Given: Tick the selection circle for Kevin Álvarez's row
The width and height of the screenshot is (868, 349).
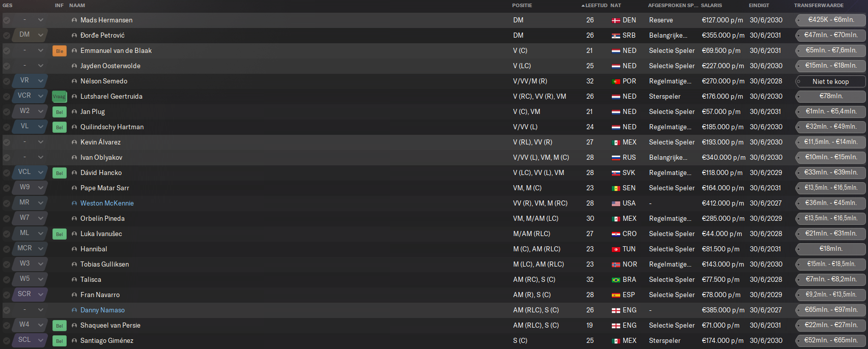Looking at the screenshot, I should pos(7,142).
